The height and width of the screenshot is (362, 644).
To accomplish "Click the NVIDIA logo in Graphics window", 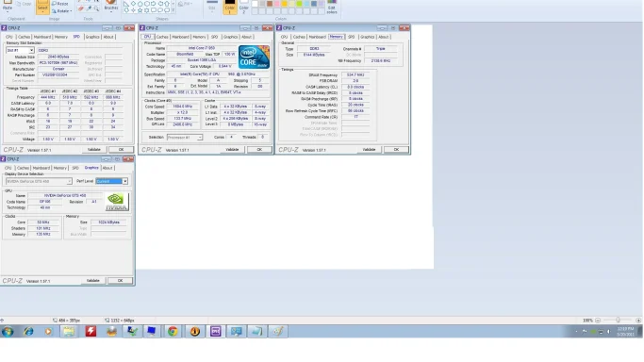I will tap(117, 202).
